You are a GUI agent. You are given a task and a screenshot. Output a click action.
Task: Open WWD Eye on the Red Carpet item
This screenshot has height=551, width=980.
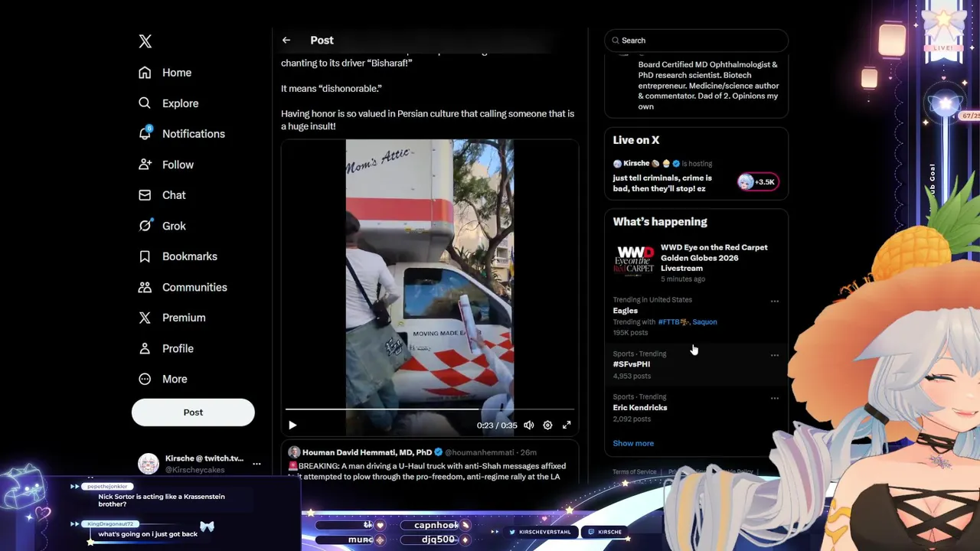[x=696, y=263]
